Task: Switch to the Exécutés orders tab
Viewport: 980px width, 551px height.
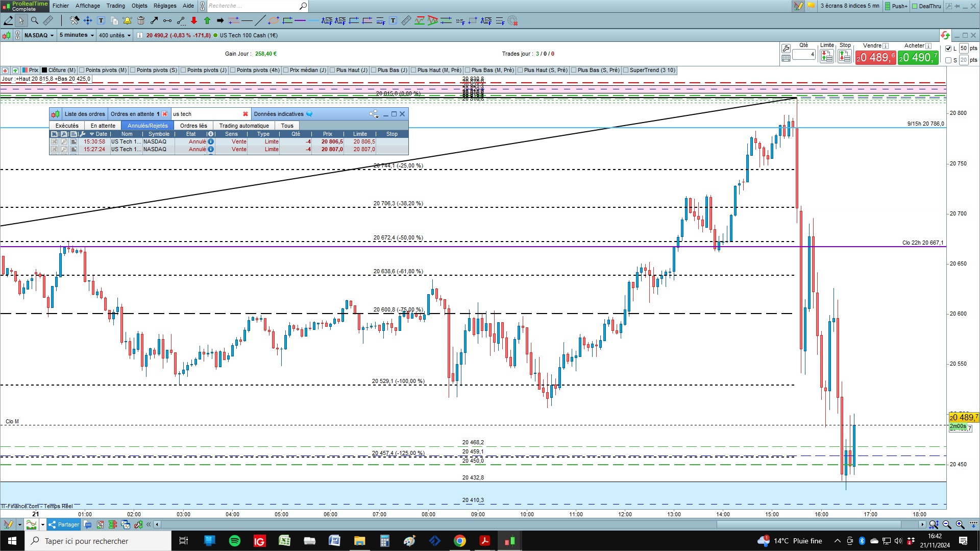Action: coord(67,126)
